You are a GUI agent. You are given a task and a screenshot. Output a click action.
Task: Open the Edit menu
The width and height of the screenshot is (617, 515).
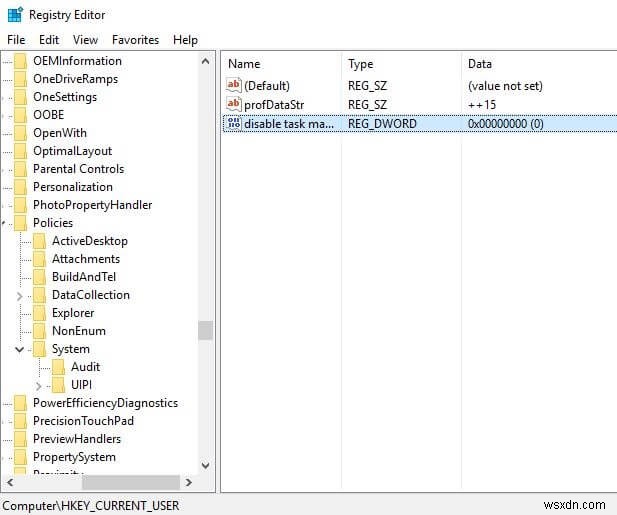[49, 40]
